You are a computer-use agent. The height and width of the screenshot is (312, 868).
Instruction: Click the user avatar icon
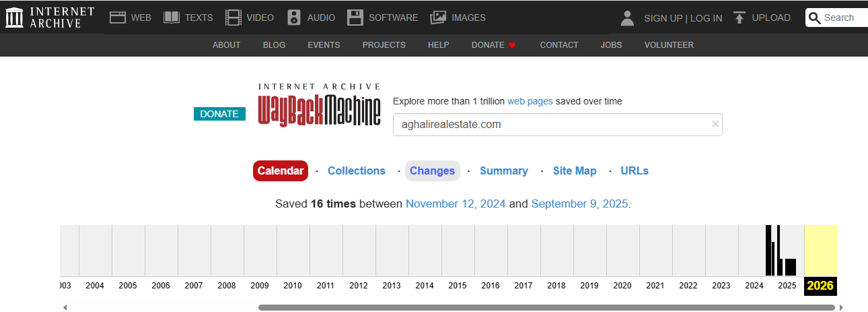[x=628, y=18]
